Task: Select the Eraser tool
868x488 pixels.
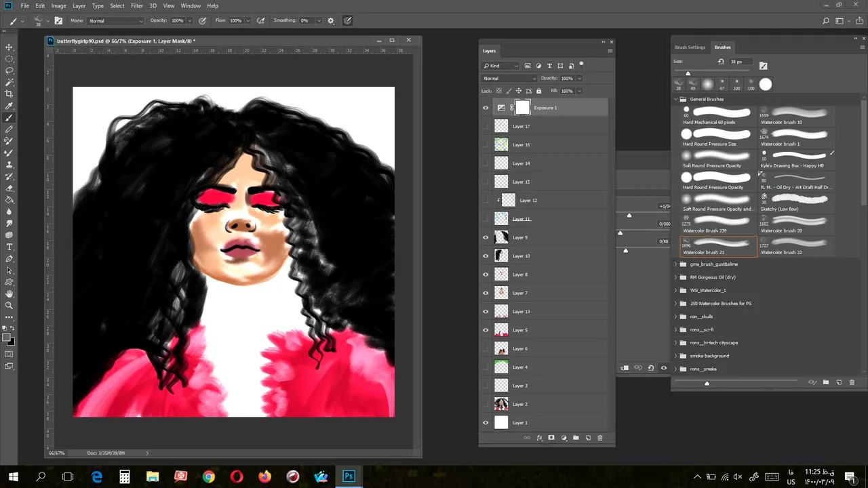Action: tap(9, 188)
